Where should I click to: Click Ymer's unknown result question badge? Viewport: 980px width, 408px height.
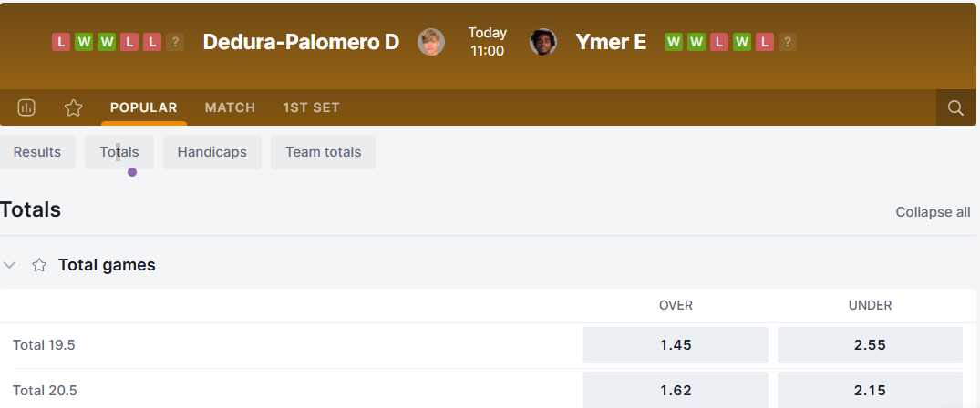(788, 42)
